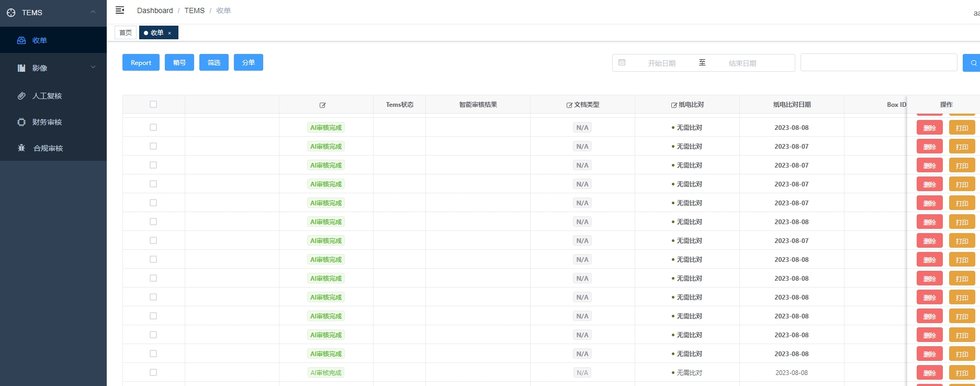The height and width of the screenshot is (386, 980).
Task: Click the empty search text box
Action: pyautogui.click(x=879, y=62)
